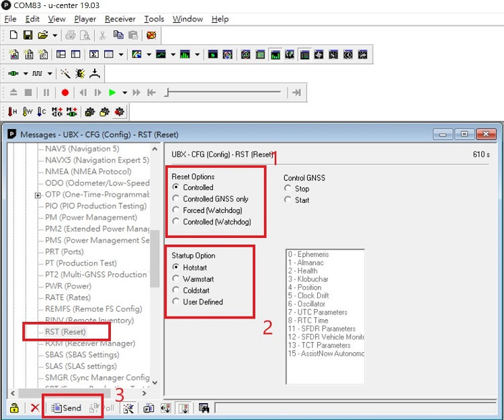Image resolution: width=504 pixels, height=420 pixels.
Task: Click the red X icon near Send
Action: point(35,408)
